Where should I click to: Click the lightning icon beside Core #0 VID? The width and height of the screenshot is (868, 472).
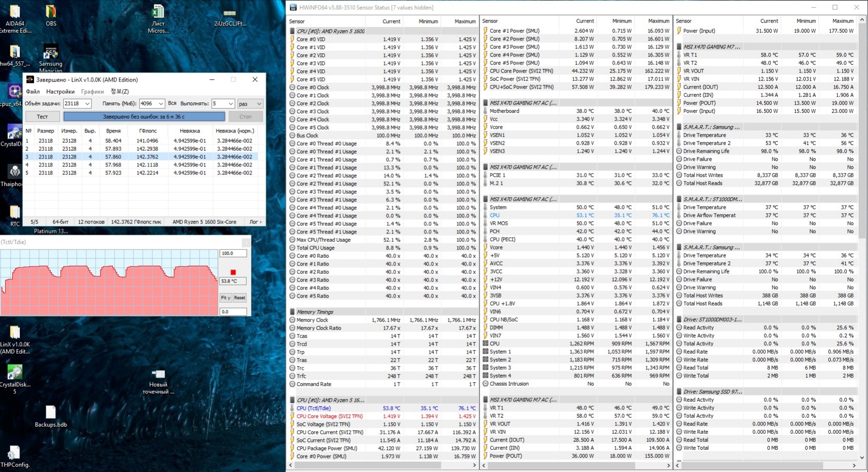[x=292, y=40]
